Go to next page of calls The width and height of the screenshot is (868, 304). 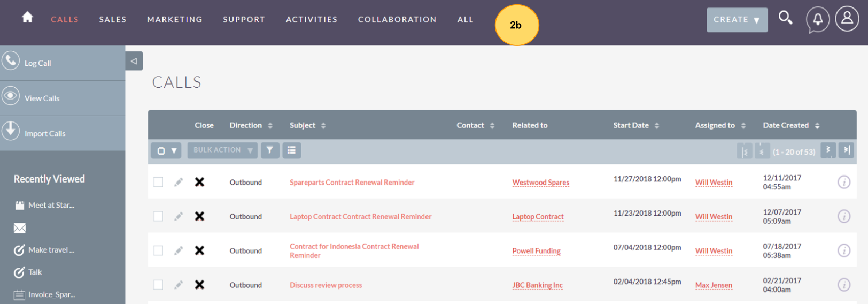pyautogui.click(x=828, y=150)
